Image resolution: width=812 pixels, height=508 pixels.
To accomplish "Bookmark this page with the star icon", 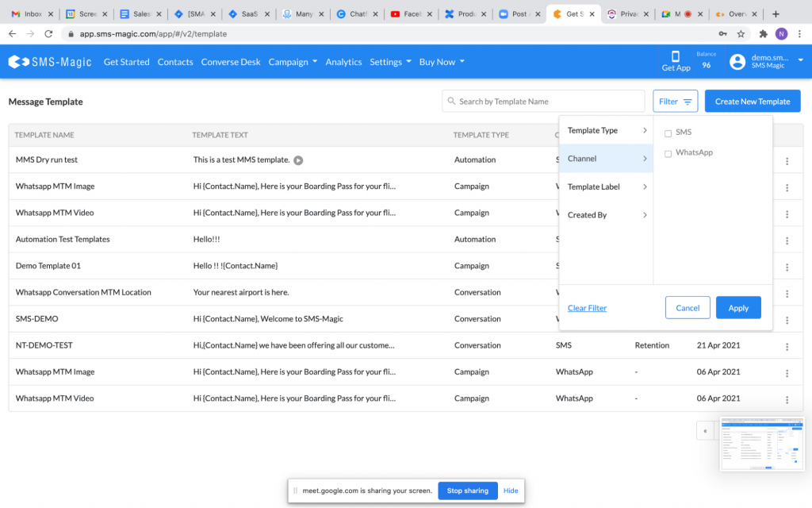I will tap(741, 33).
